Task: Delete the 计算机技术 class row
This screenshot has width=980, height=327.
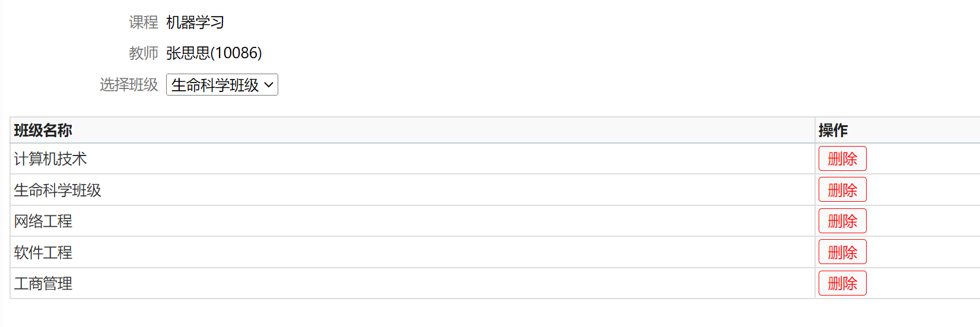Action: tap(842, 159)
